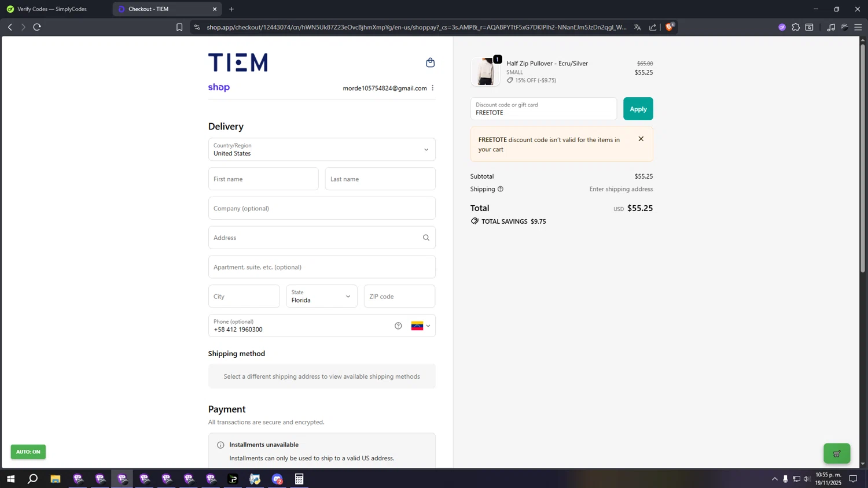Viewport: 868px width, 488px height.
Task: Click the share page icon
Action: point(653,27)
